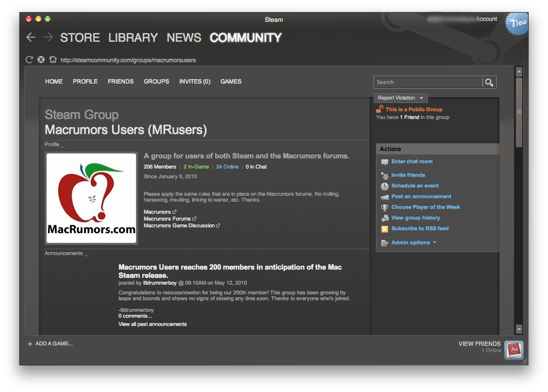The width and height of the screenshot is (548, 392).
Task: Click the URL address text
Action: point(128,60)
